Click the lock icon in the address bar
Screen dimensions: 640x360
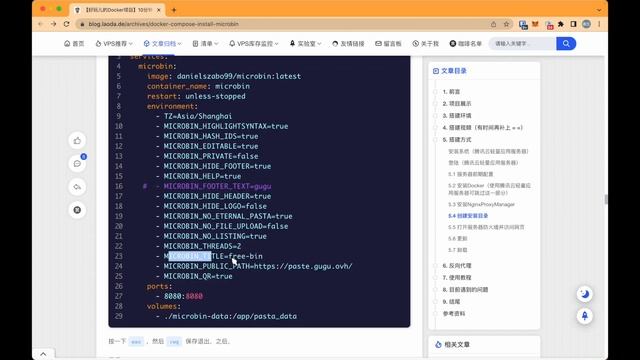tap(82, 24)
